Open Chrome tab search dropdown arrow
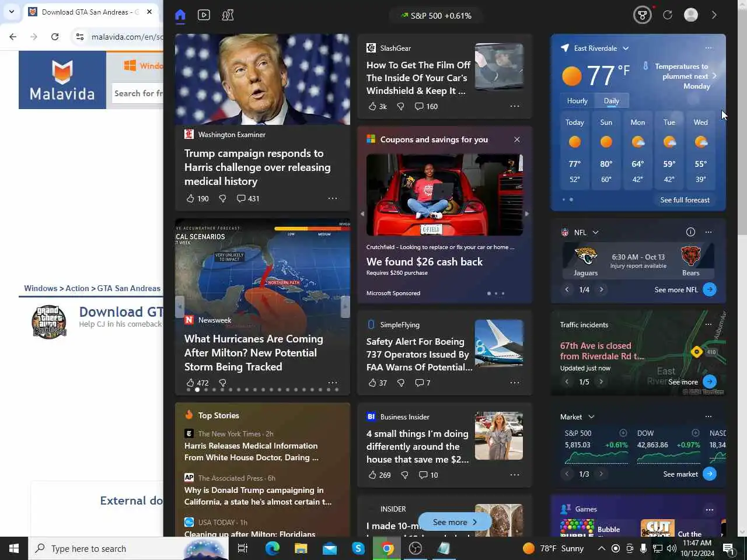Image resolution: width=747 pixels, height=560 pixels. (x=11, y=12)
